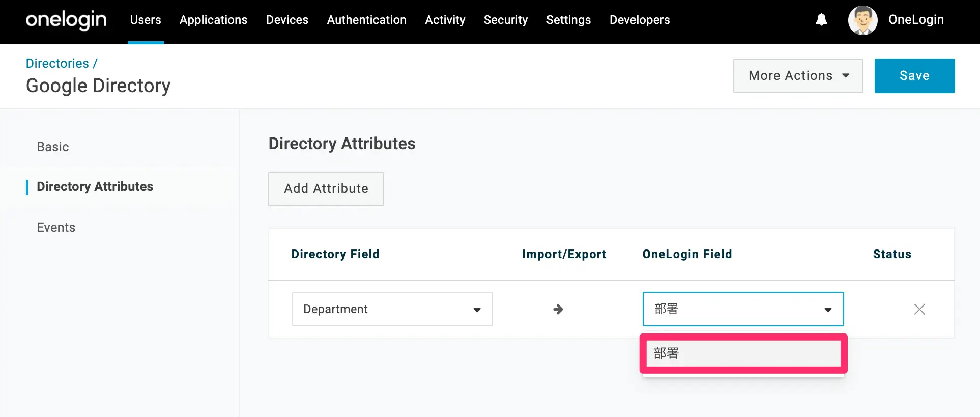Remove the Department attribute row with X
The image size is (980, 417).
pos(919,309)
